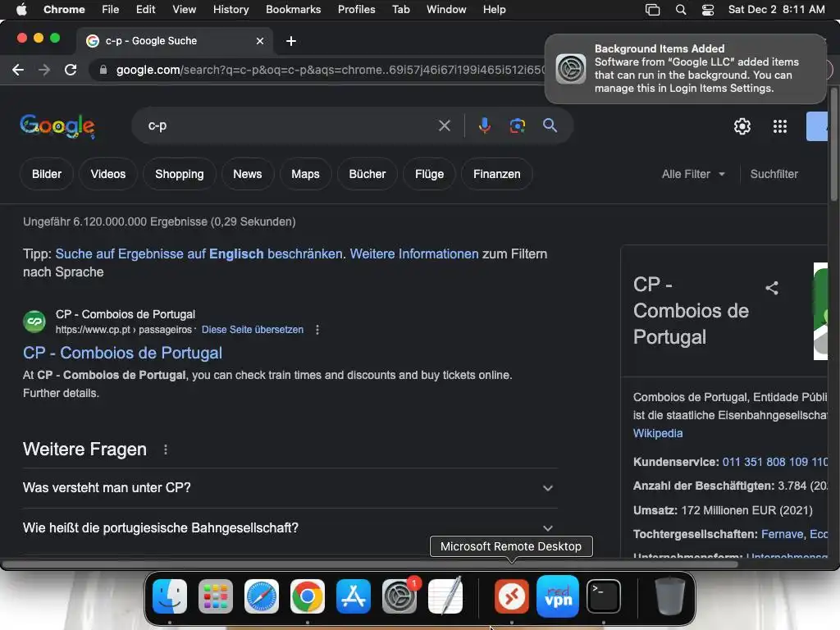Open Spotlight search in the menu bar
The height and width of the screenshot is (630, 840).
click(680, 10)
